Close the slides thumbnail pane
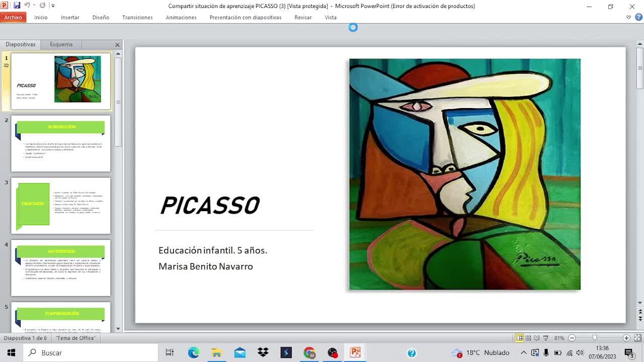 (x=117, y=45)
